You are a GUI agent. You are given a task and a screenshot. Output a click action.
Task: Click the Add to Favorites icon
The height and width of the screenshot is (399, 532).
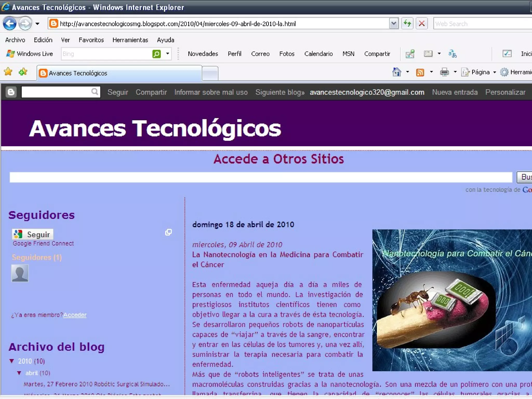pyautogui.click(x=23, y=72)
